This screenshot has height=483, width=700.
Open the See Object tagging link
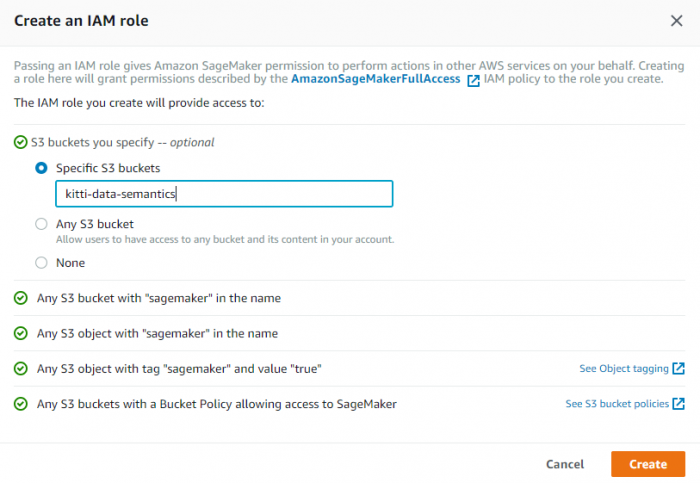coord(624,369)
